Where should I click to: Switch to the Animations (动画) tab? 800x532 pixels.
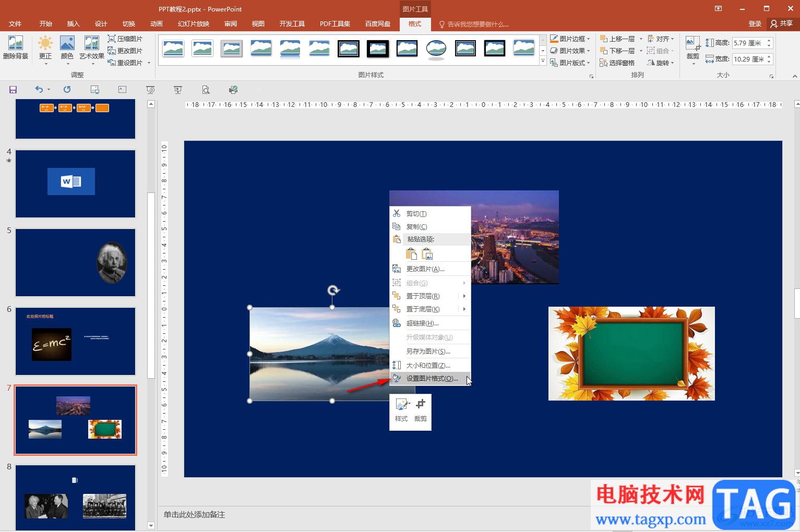click(x=157, y=24)
